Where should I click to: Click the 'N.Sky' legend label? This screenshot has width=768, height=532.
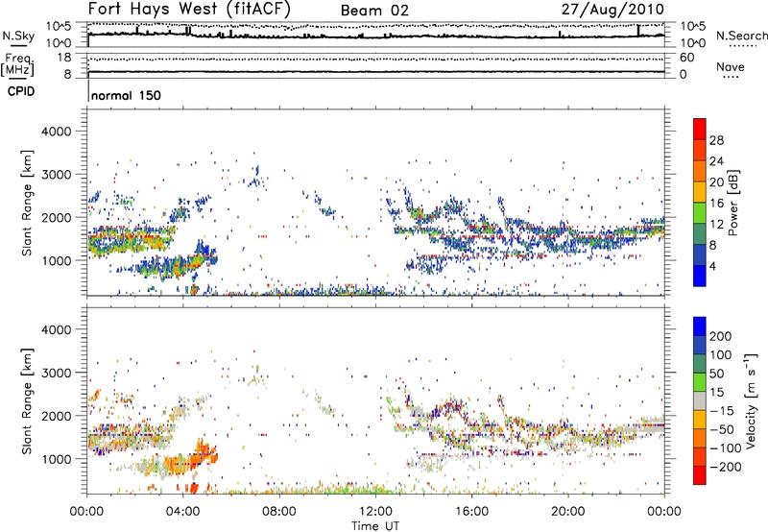click(18, 36)
